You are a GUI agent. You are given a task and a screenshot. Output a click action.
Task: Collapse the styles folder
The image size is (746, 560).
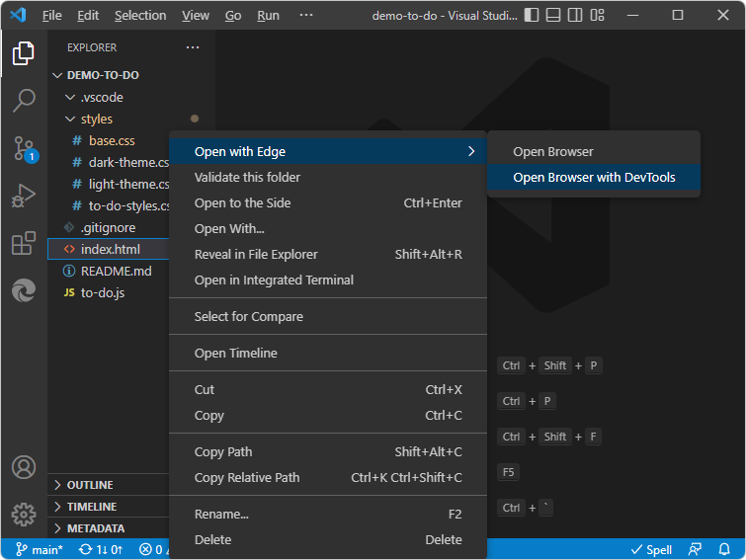(97, 120)
